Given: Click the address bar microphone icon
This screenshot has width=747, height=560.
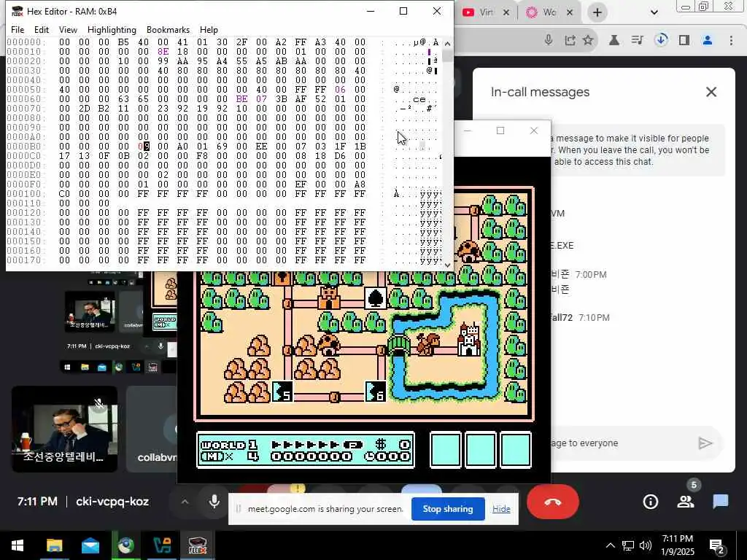Looking at the screenshot, I should coord(549,40).
